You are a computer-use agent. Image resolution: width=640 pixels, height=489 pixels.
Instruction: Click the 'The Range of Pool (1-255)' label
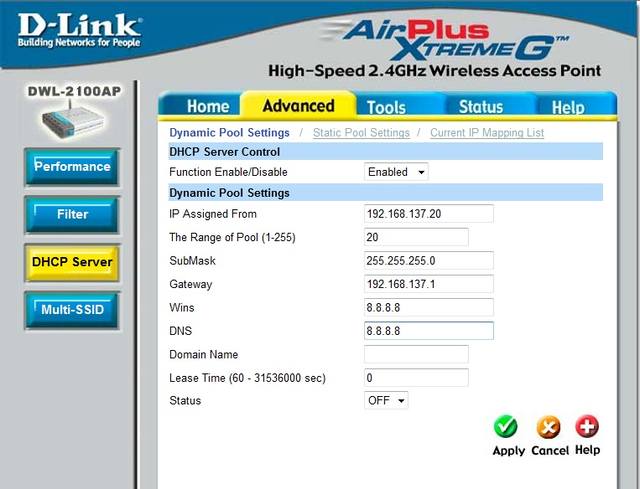(x=232, y=237)
